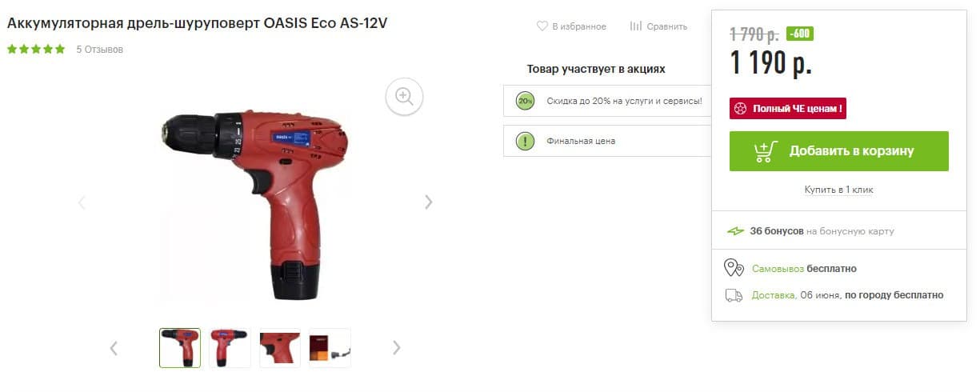Click the heart icon for favorites
Screen dimensions: 980x392
(x=542, y=26)
